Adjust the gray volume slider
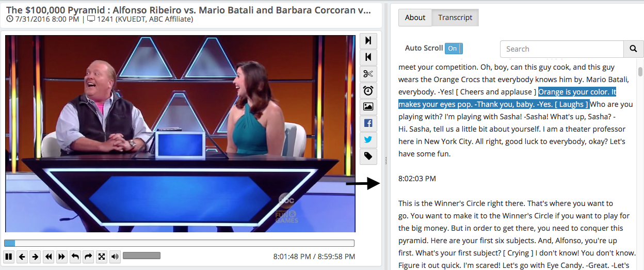 [141, 256]
